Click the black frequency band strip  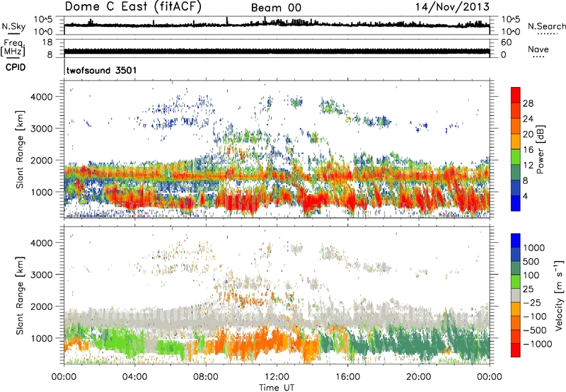point(277,51)
